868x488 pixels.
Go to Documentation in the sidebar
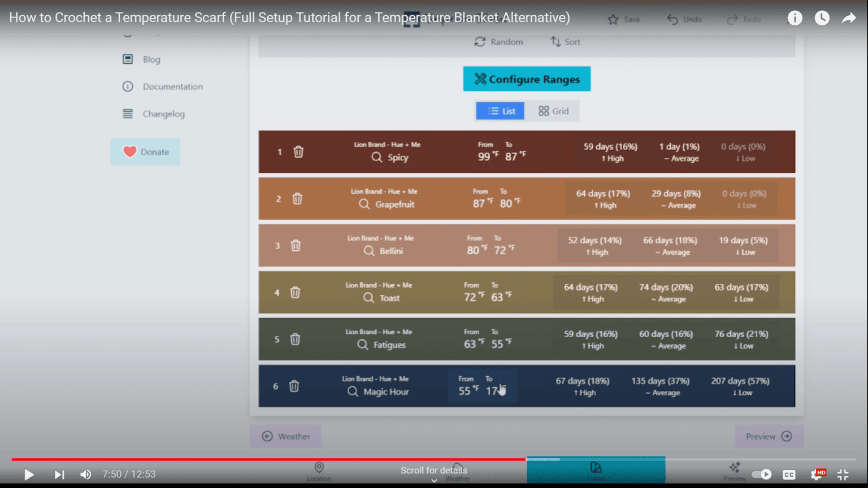pyautogui.click(x=172, y=86)
